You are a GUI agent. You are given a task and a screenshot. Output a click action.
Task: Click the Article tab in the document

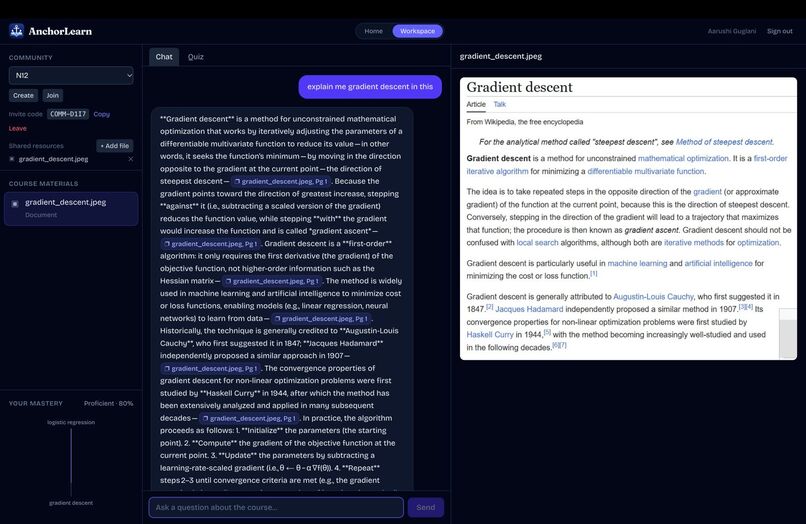(x=476, y=104)
